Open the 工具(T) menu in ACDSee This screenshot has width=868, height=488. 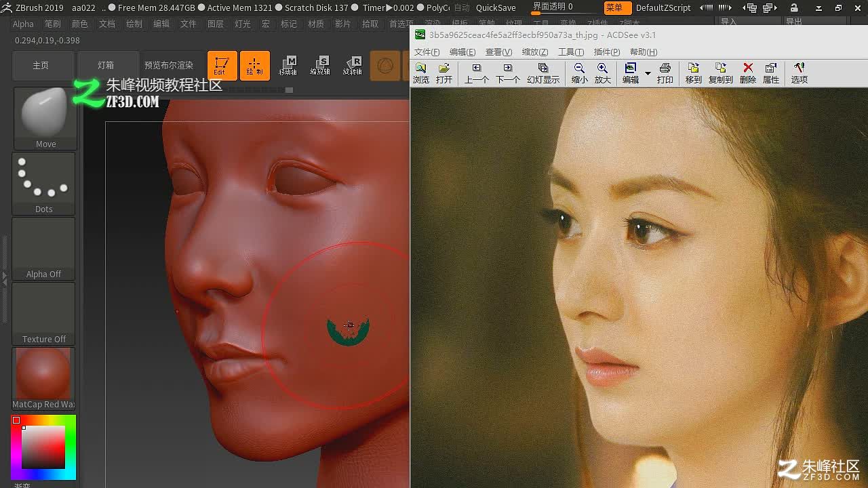pos(570,52)
